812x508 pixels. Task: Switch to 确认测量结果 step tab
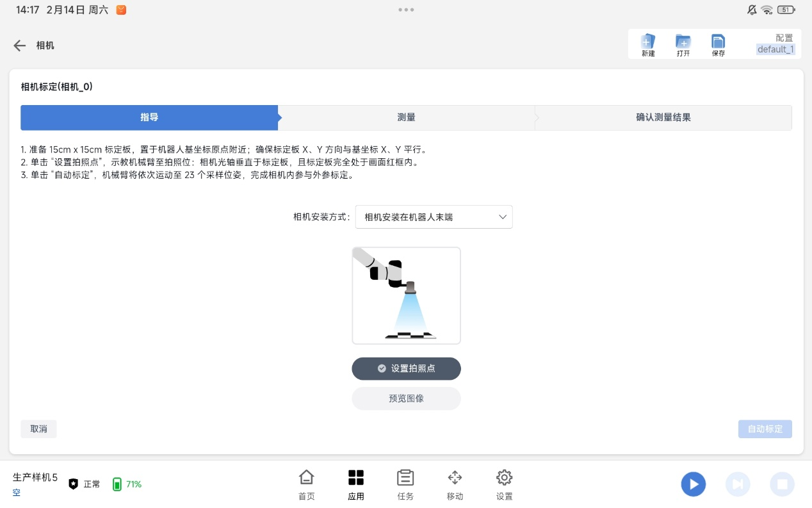[663, 118]
